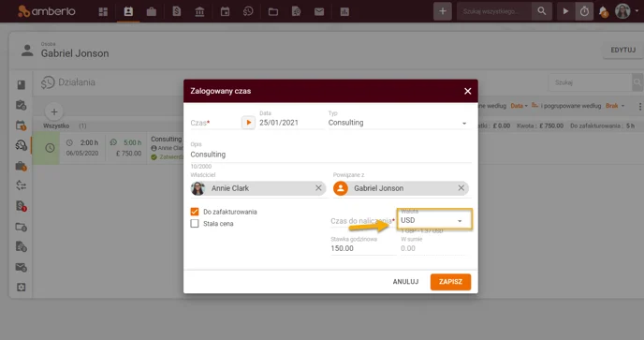Click the 06/05/2020 activity date text
Screen dimensions: 644x340
(x=82, y=153)
